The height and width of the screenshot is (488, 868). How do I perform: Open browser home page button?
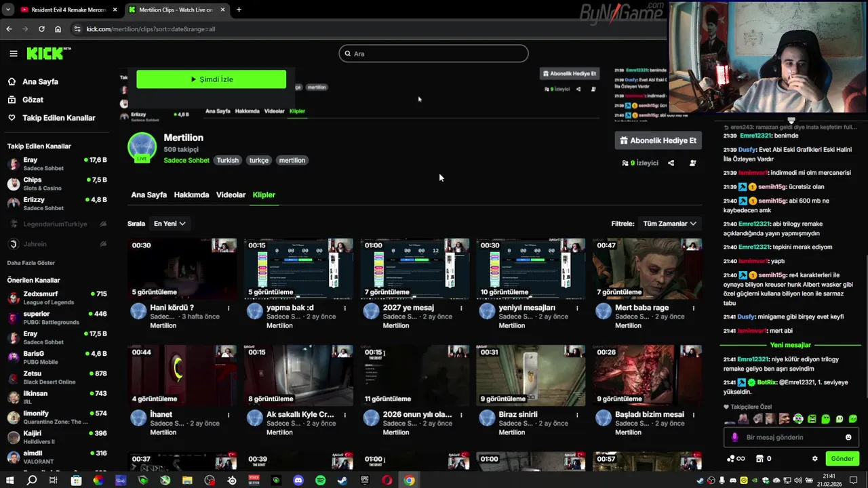pyautogui.click(x=58, y=29)
